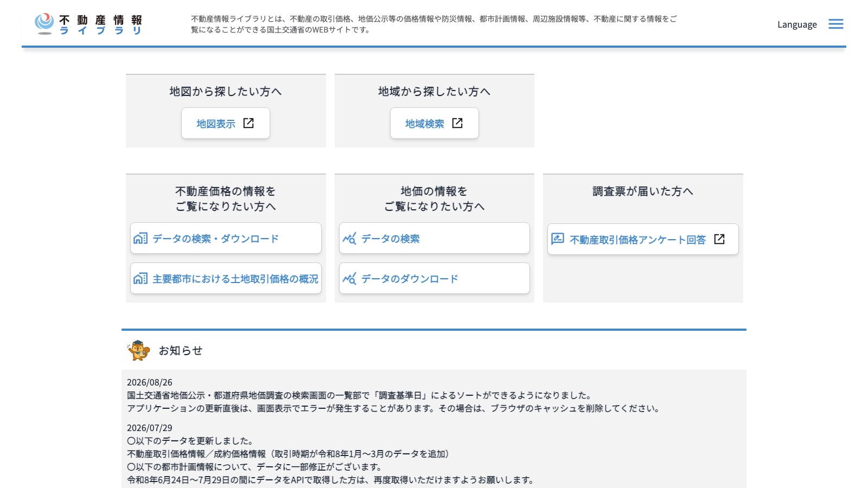
Task: Click the notice line starting 令和8年6月24日
Action: pos(331,480)
